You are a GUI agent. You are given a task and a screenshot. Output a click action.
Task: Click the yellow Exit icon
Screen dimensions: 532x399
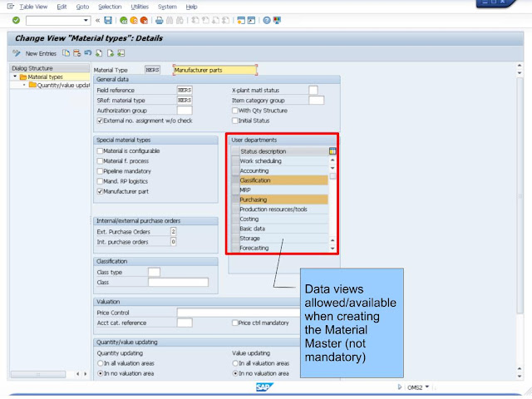pos(134,21)
